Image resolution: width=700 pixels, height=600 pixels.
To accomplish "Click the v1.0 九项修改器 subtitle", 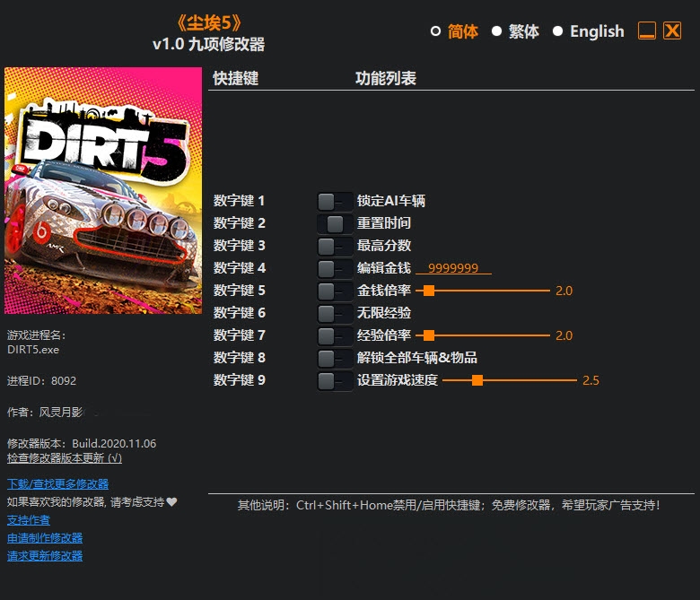I will tap(209, 44).
